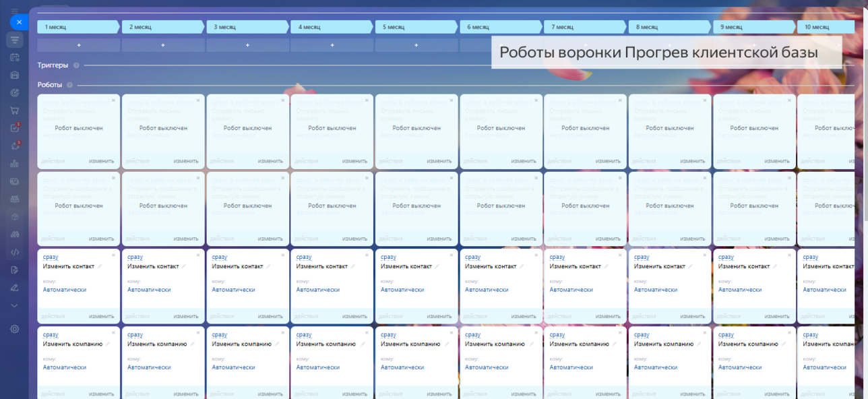868x399 pixels.
Task: Edit the name of Изменить компанию under 5 месяц
Action: click(445, 344)
